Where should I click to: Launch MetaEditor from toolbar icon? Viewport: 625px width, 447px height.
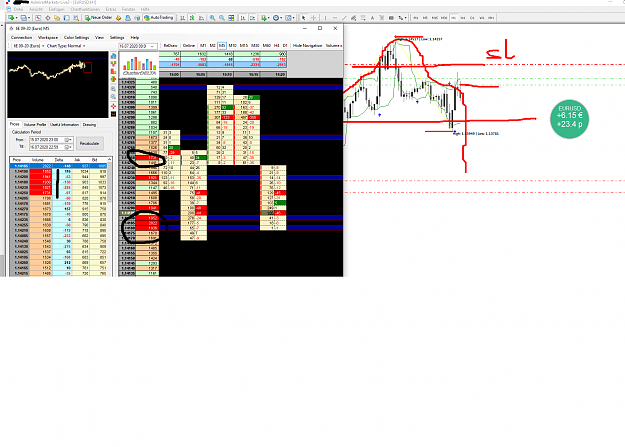[x=118, y=18]
